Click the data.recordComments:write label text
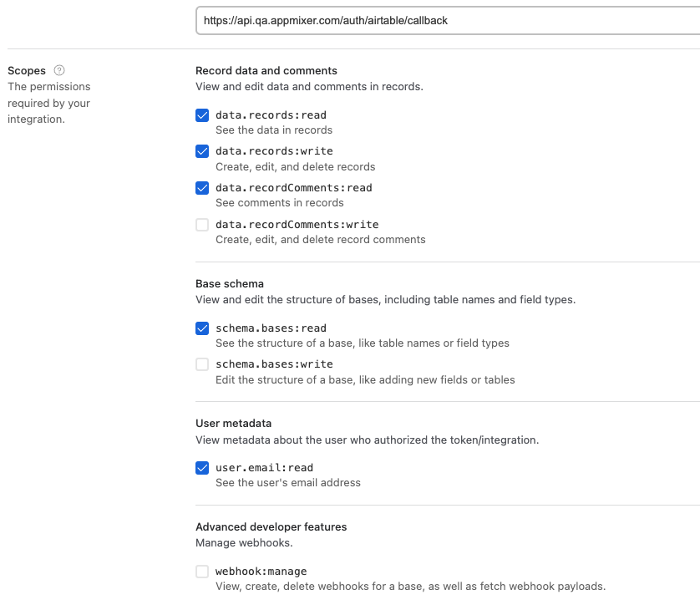 tap(297, 225)
